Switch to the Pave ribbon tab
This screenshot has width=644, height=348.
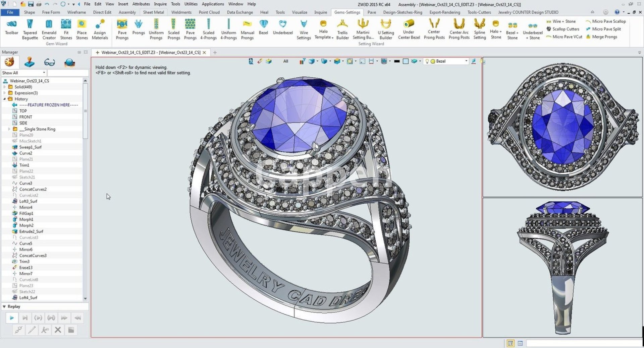coord(371,12)
